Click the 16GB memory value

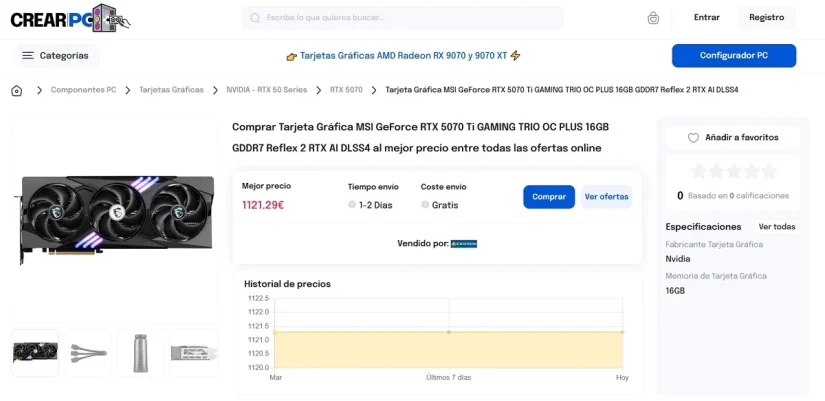point(675,290)
